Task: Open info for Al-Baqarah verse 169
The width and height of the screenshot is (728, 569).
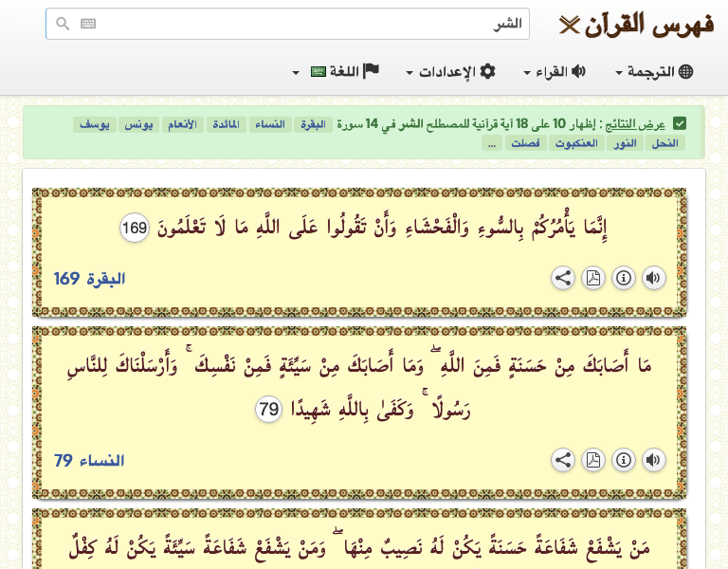Action: (x=623, y=278)
